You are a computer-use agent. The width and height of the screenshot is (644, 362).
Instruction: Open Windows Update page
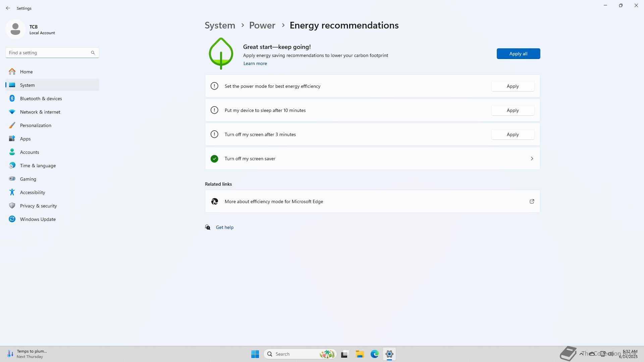tap(38, 219)
